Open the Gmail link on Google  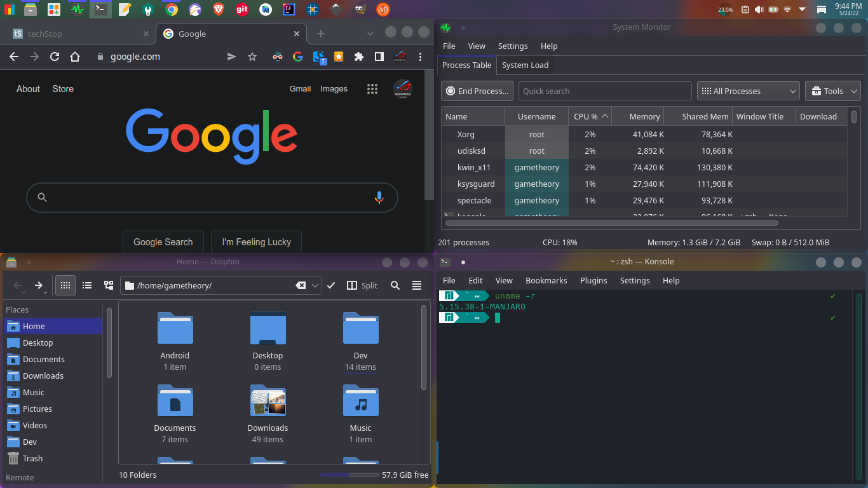300,89
